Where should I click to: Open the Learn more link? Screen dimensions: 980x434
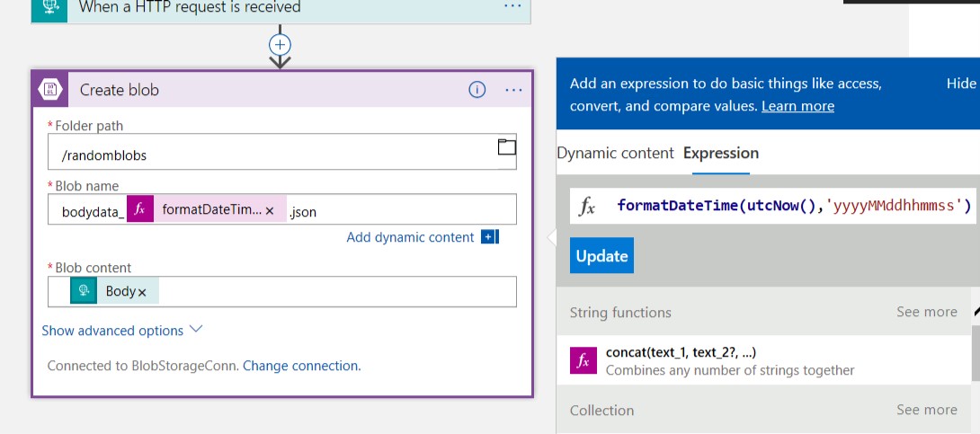tap(797, 105)
